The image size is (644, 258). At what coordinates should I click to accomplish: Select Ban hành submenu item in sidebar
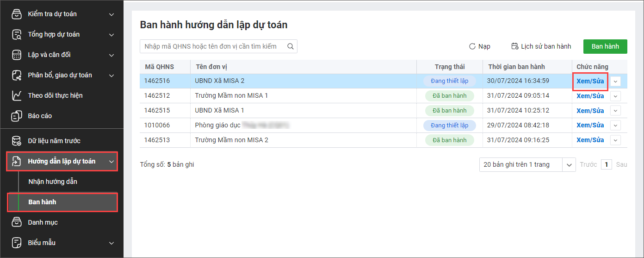[x=43, y=202]
